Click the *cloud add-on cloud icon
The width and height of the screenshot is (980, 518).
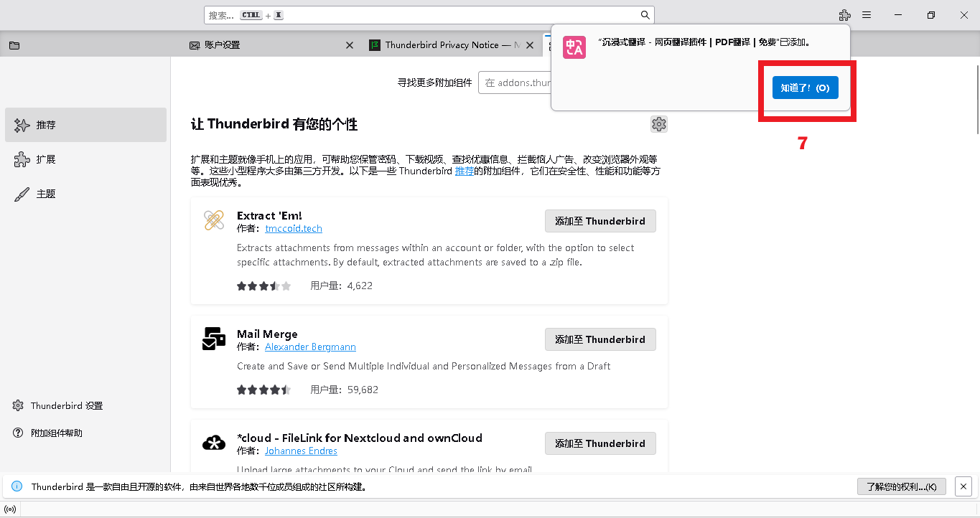click(x=214, y=443)
